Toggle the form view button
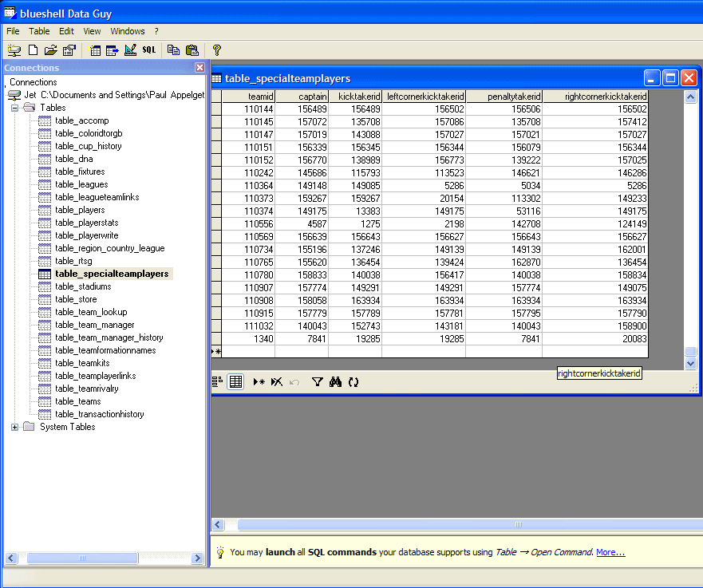Screen dimensions: 703x588 click(x=218, y=382)
